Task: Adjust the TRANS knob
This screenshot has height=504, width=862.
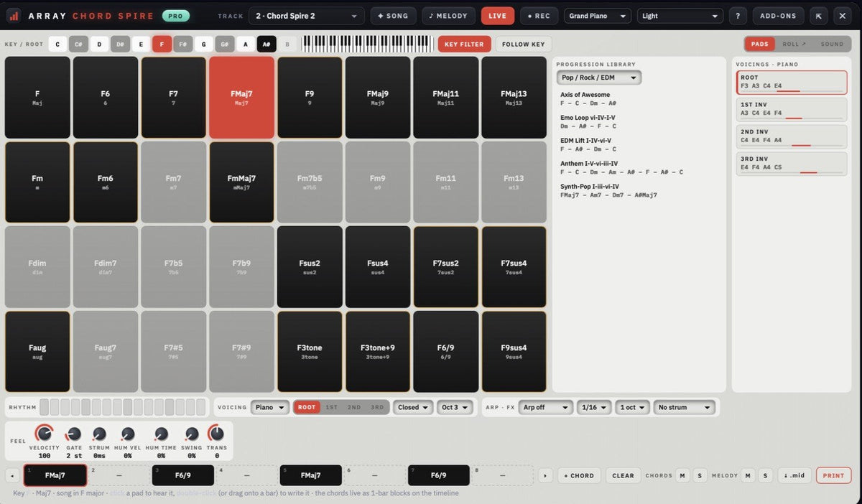Action: (216, 434)
